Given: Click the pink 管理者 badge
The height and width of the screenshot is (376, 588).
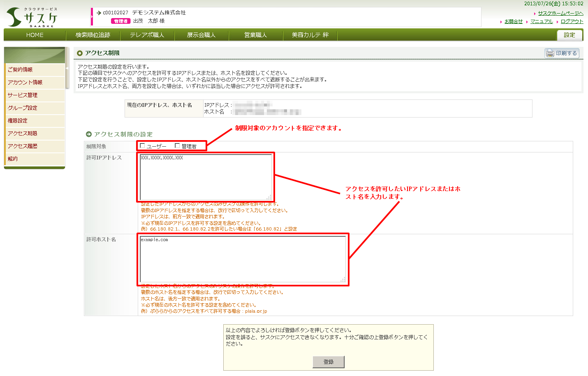Looking at the screenshot, I should click(x=120, y=21).
